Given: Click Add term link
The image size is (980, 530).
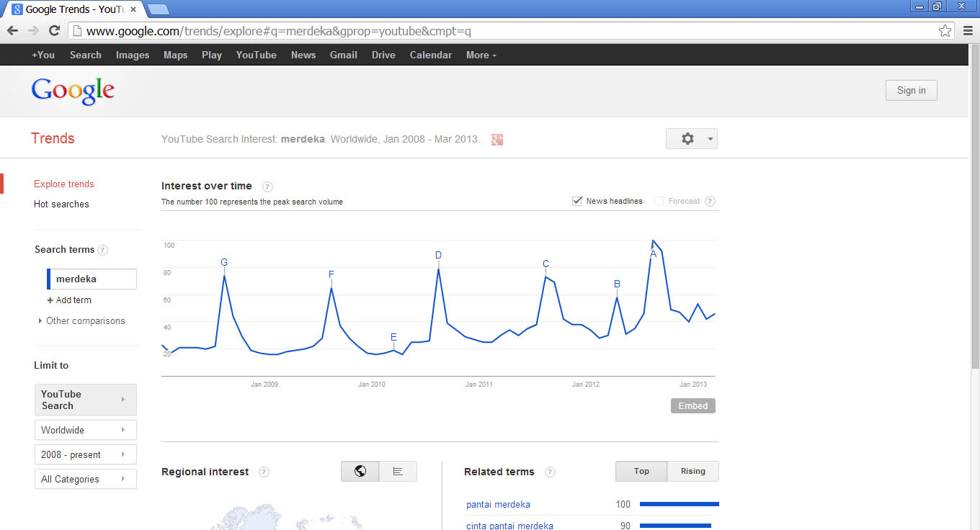Looking at the screenshot, I should point(73,300).
